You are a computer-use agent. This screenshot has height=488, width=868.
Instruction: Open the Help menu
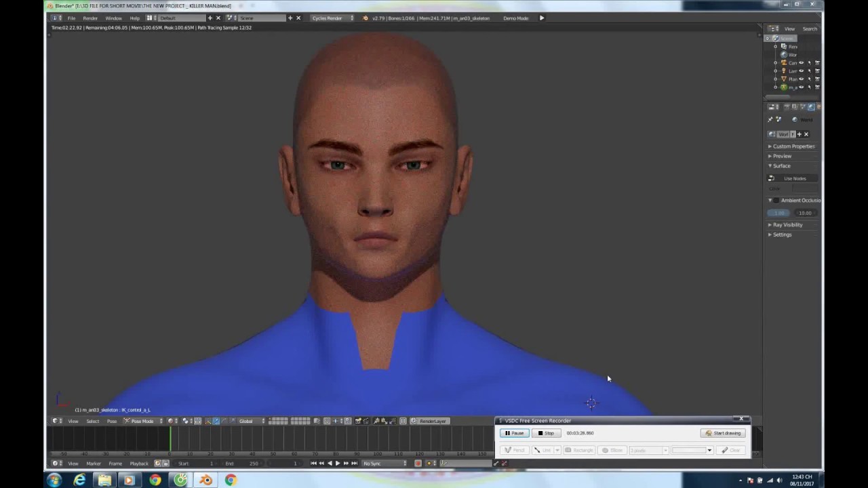[134, 18]
